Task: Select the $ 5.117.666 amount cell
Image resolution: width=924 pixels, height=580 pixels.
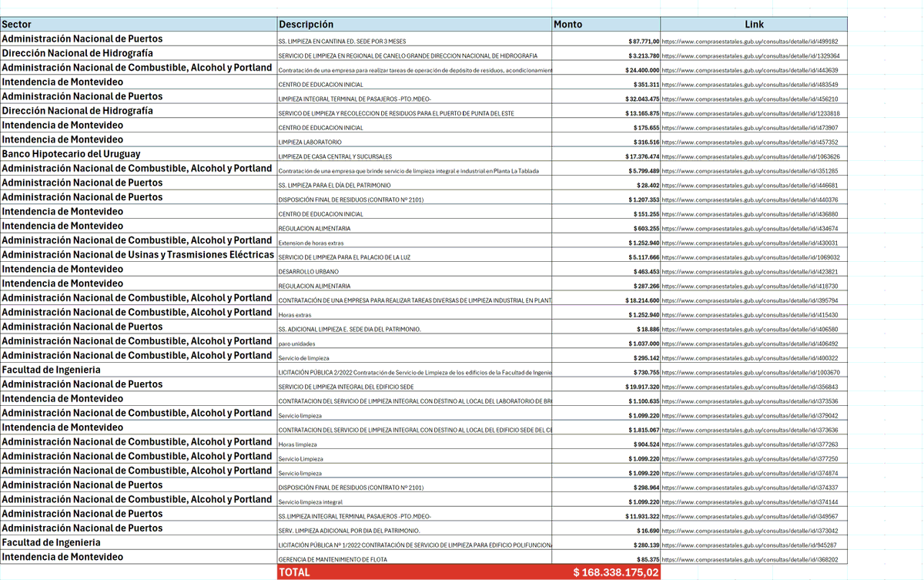Action: [606, 255]
